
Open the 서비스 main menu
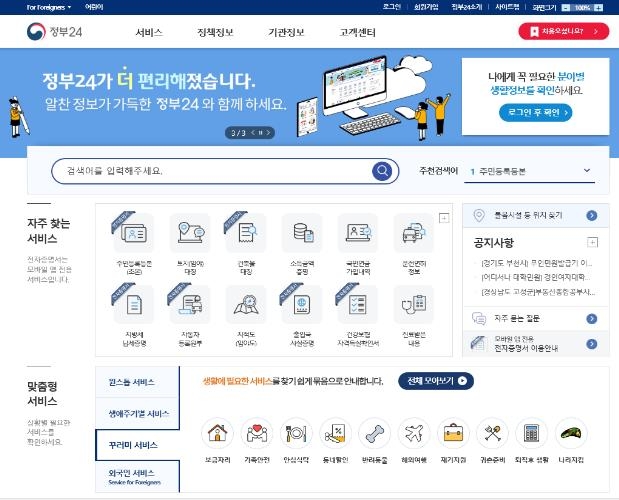(x=149, y=32)
